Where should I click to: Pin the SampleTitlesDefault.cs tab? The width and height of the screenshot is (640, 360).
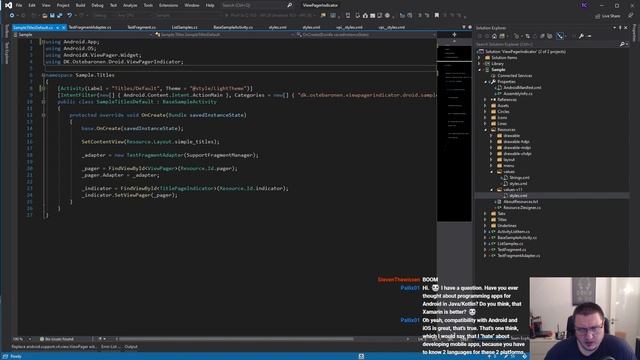[58, 27]
